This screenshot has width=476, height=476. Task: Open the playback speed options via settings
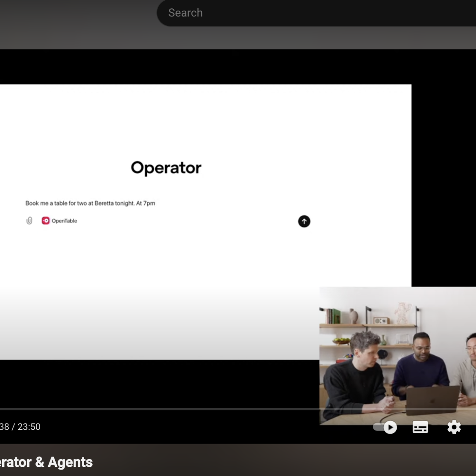pyautogui.click(x=454, y=427)
